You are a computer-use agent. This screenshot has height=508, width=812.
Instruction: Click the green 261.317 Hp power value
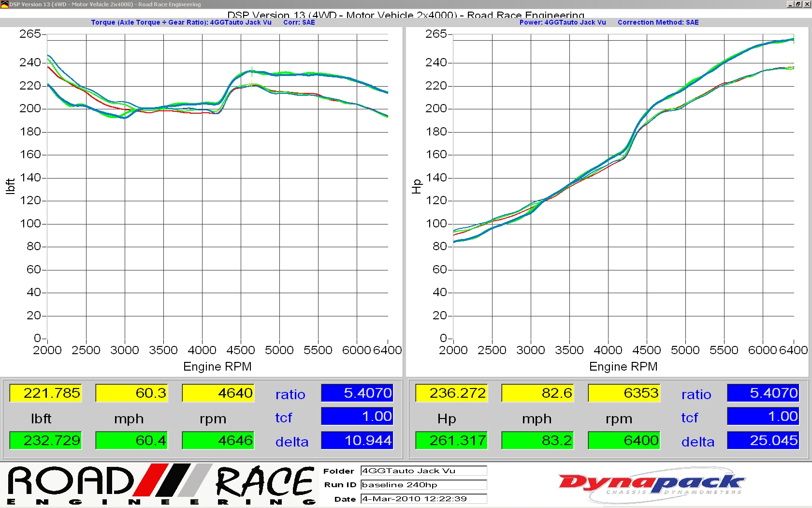(451, 440)
